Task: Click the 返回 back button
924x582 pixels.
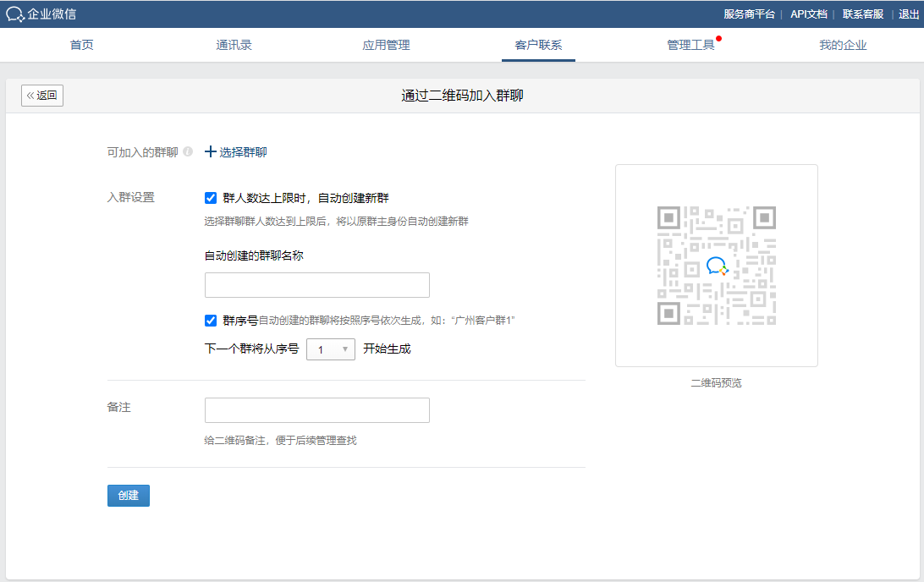Action: pos(42,96)
